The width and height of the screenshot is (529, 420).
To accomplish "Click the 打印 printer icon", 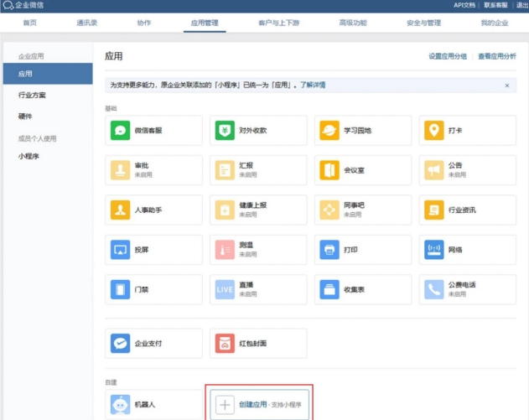I will coord(329,250).
